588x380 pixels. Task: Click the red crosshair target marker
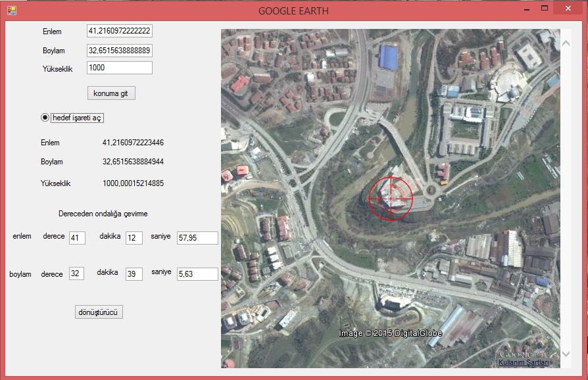[x=391, y=199]
